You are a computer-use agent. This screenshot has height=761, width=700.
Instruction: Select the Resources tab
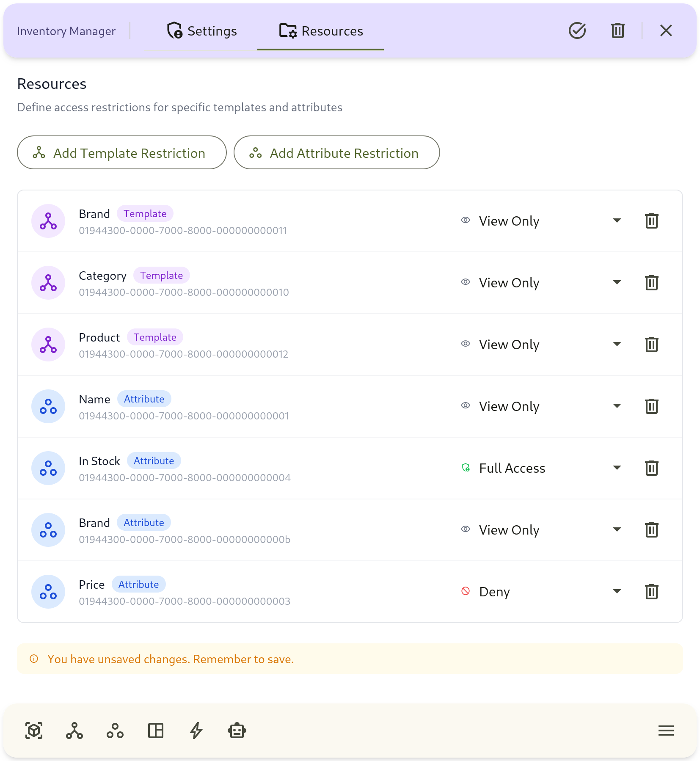(x=320, y=30)
